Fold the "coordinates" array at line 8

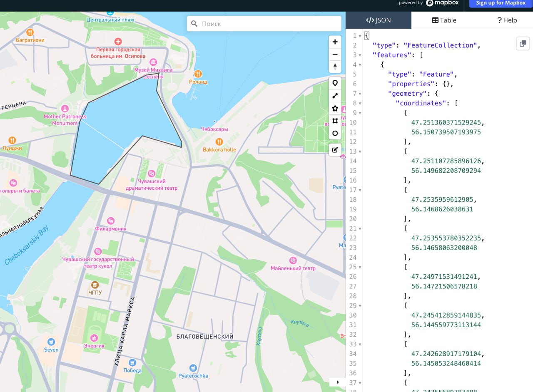point(360,103)
